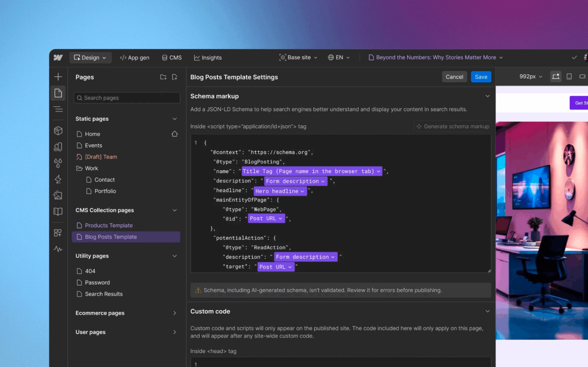Viewport: 588px width, 367px height.
Task: Save the Blog Posts Template settings
Action: click(x=481, y=77)
